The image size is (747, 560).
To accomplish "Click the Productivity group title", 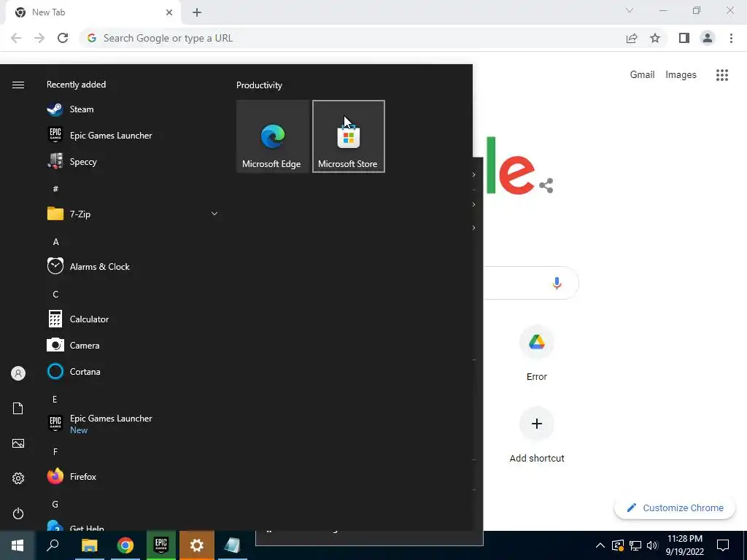I will tap(259, 85).
